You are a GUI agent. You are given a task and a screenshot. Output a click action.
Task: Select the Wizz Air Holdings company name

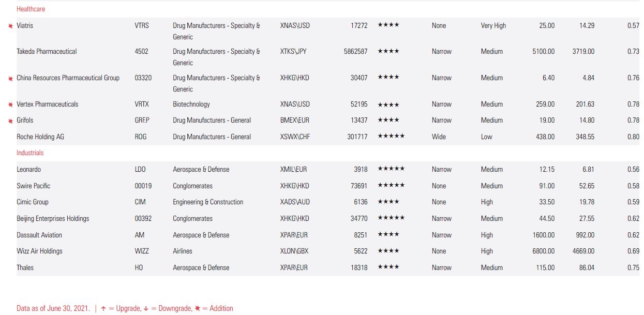39,251
